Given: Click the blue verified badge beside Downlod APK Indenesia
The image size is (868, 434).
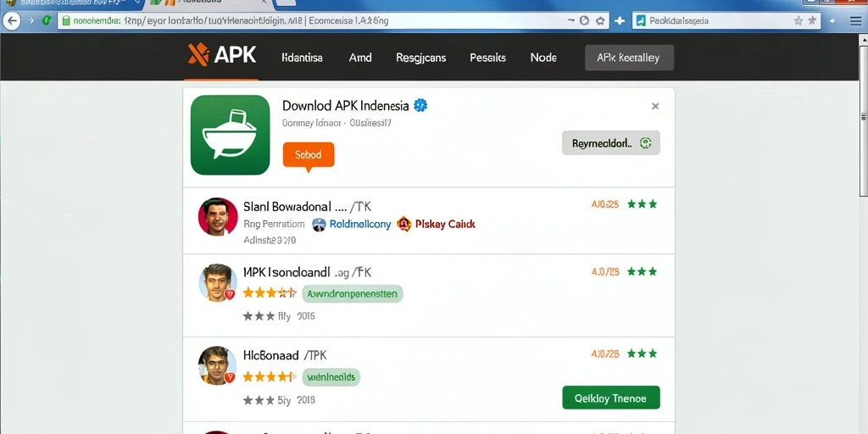Looking at the screenshot, I should point(420,105).
